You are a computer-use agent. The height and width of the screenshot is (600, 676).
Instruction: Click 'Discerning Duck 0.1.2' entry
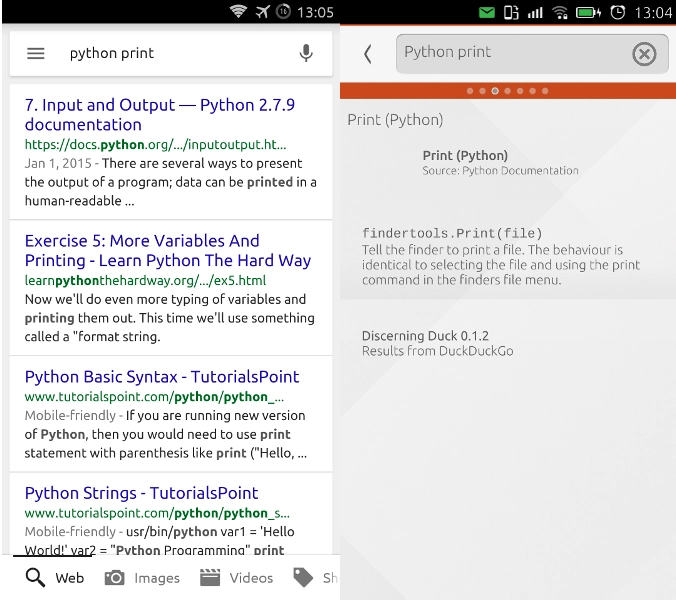(426, 336)
